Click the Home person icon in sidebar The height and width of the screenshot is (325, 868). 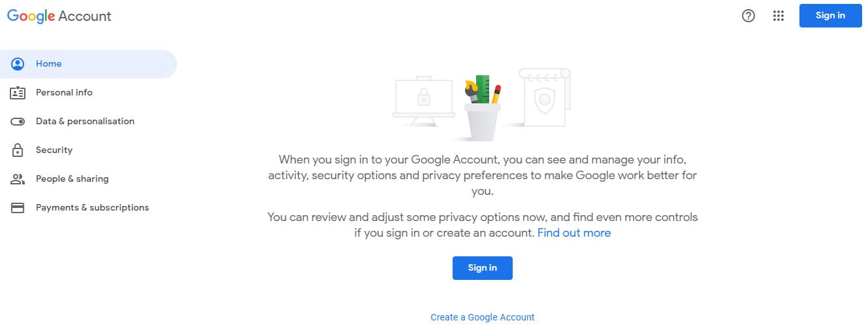point(18,64)
